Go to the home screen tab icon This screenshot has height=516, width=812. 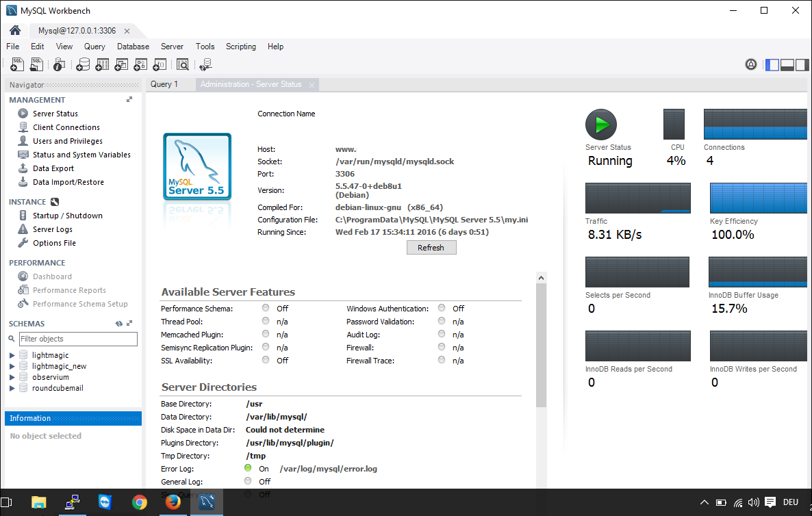[x=15, y=30]
